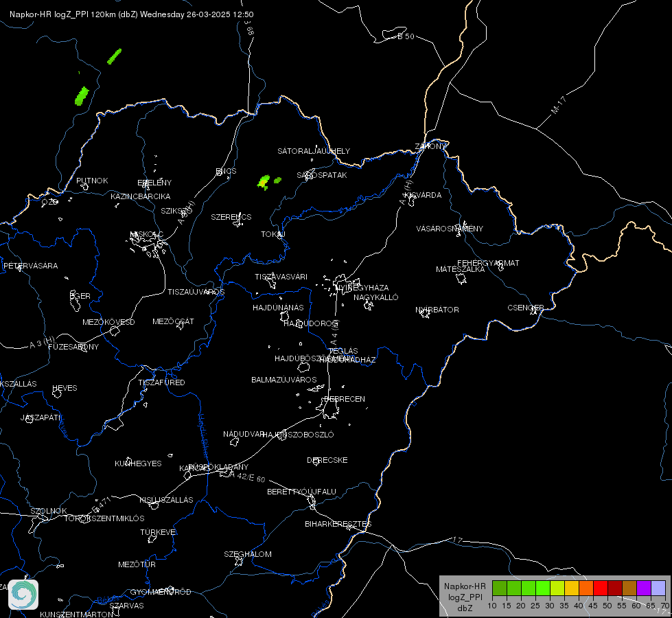Click the EGER city label

click(80, 296)
